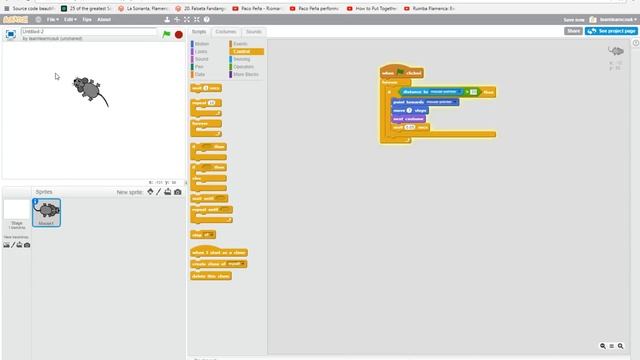Toggle full screen presentation mode icon
Image resolution: width=640 pixels, height=360 pixels.
11,35
